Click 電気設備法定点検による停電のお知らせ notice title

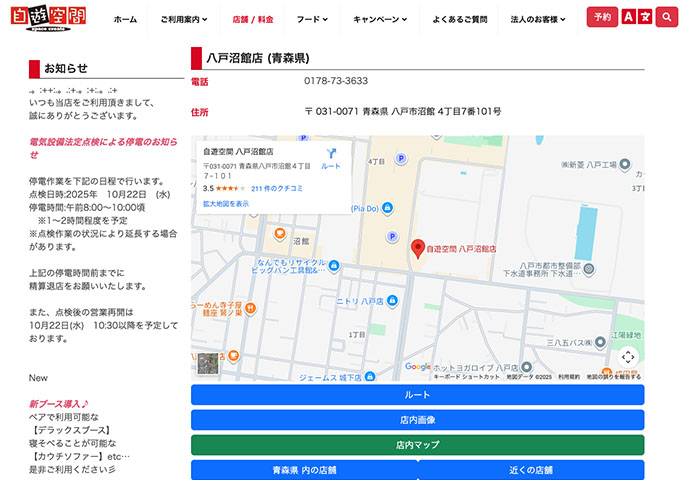pyautogui.click(x=103, y=148)
